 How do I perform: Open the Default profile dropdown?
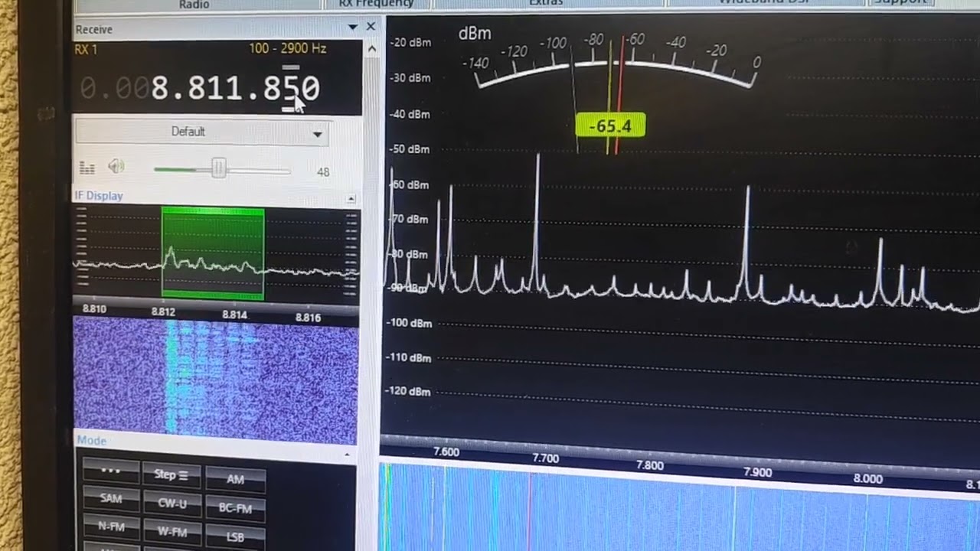click(x=203, y=132)
